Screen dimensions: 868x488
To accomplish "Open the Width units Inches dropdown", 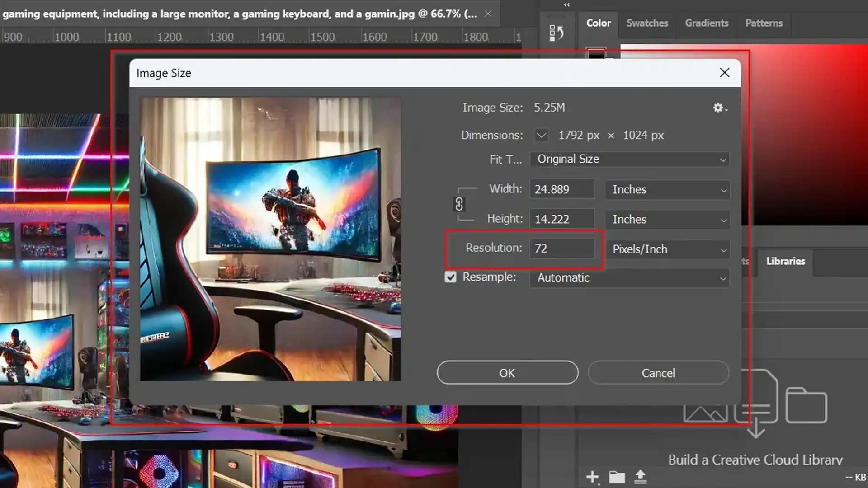I will pyautogui.click(x=668, y=190).
